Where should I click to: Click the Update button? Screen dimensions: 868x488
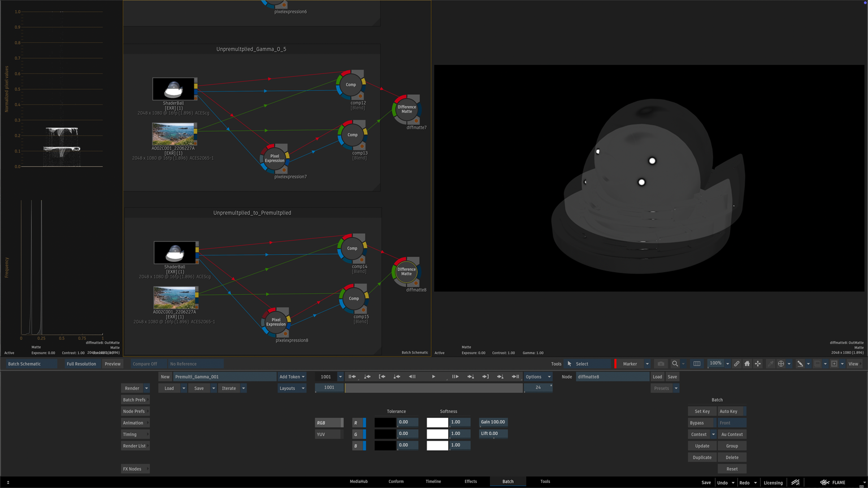[x=702, y=446]
